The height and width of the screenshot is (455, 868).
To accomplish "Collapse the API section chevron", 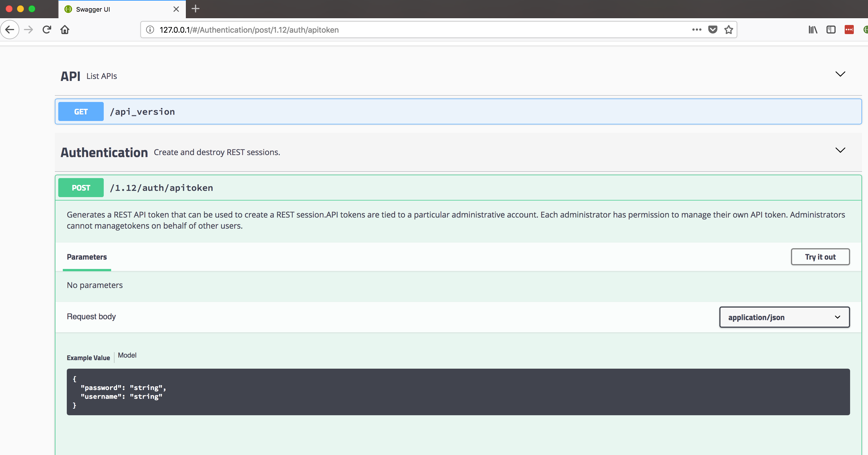I will [840, 74].
